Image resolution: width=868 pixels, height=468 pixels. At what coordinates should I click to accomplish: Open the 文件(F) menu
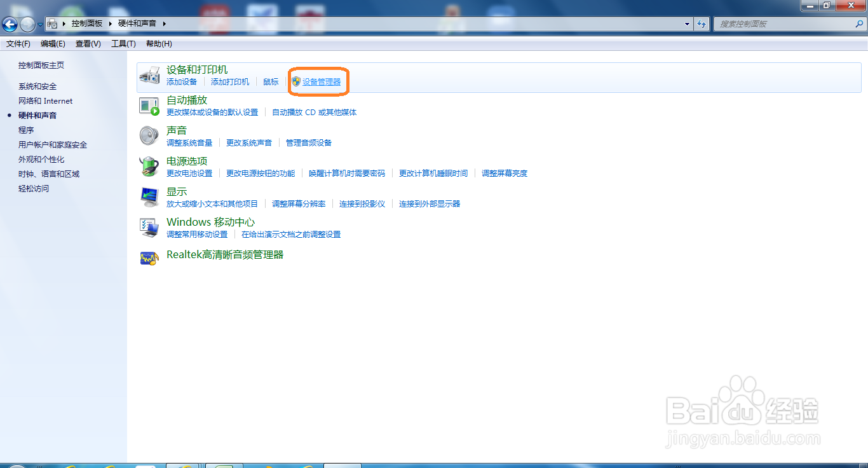pyautogui.click(x=18, y=44)
